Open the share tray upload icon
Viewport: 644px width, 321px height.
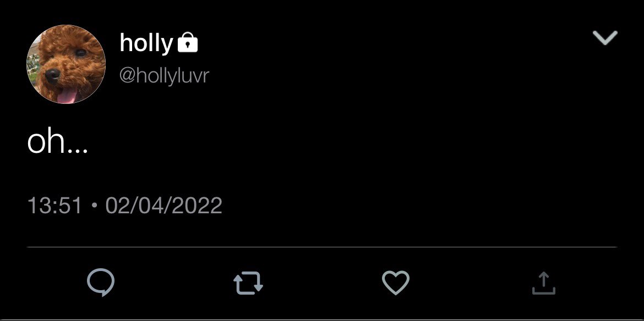pos(543,283)
